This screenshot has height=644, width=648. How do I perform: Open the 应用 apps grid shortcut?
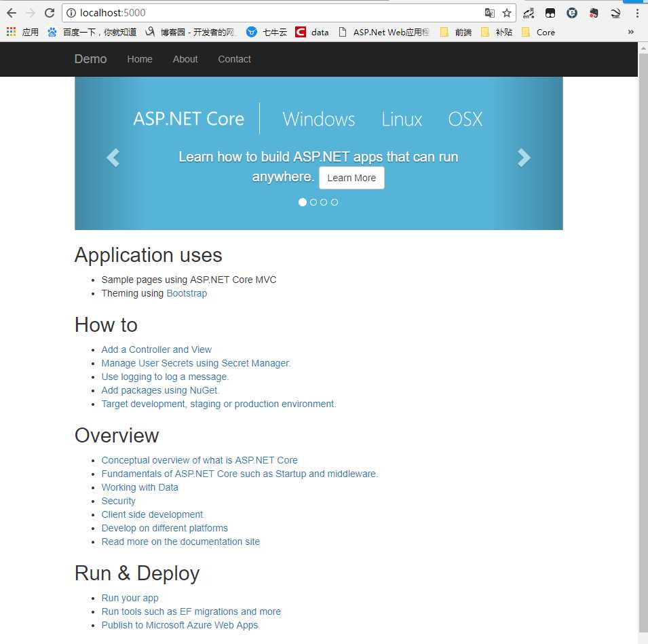[x=22, y=32]
